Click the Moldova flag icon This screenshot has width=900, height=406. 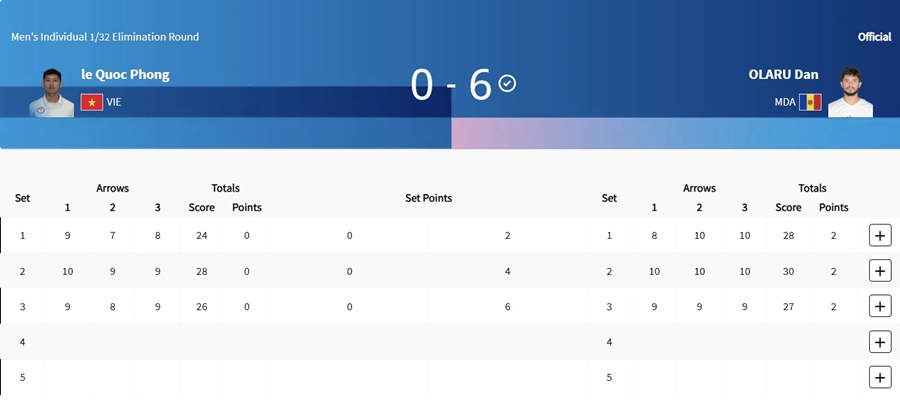[810, 102]
